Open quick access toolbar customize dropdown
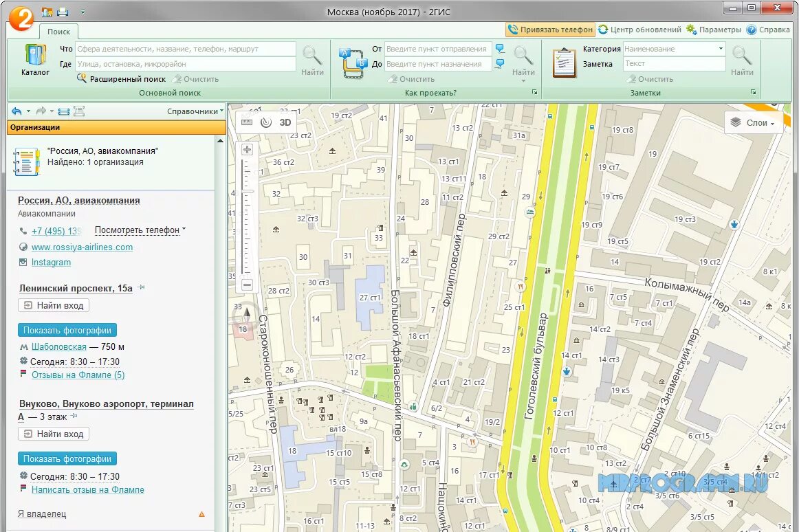The width and height of the screenshot is (799, 532). point(83,12)
